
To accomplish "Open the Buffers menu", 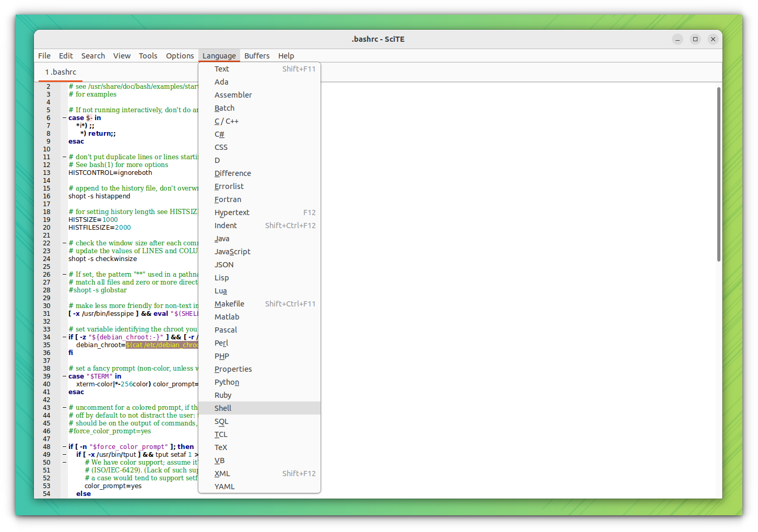I will coord(257,55).
